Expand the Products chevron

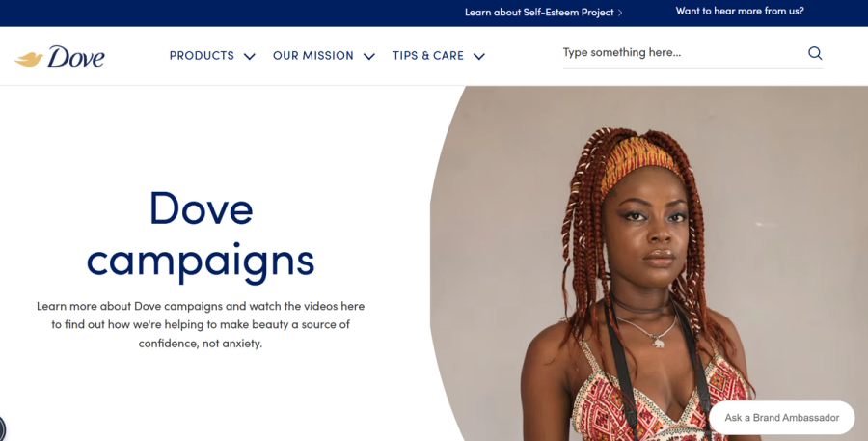pyautogui.click(x=250, y=56)
